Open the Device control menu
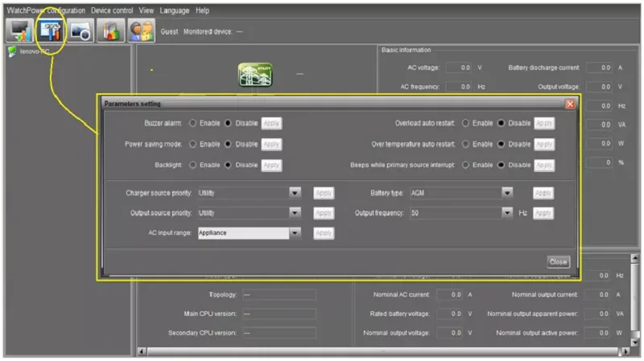 (x=112, y=10)
